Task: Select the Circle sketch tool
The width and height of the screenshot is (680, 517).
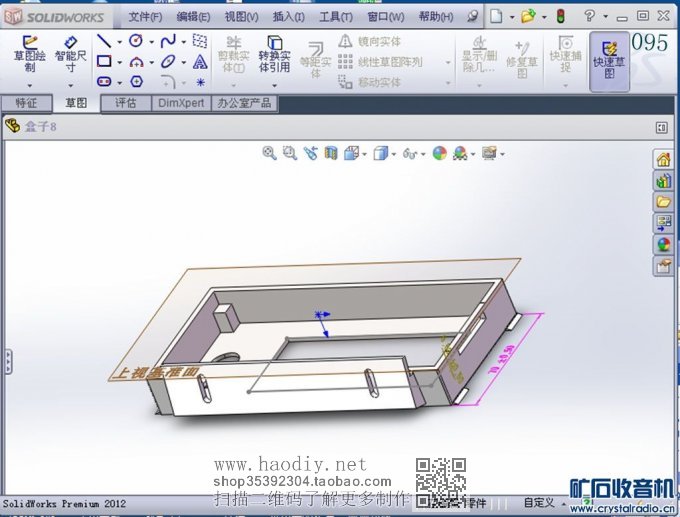Action: point(135,41)
